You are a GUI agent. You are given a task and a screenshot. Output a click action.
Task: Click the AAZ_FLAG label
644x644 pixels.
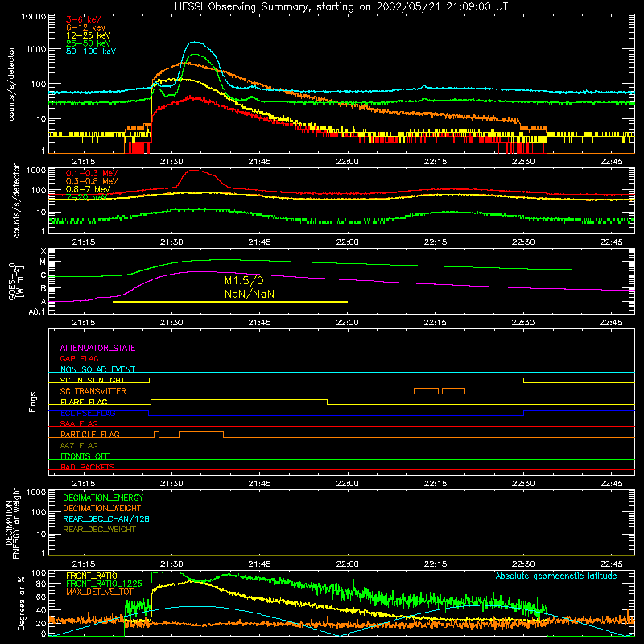pyautogui.click(x=79, y=445)
